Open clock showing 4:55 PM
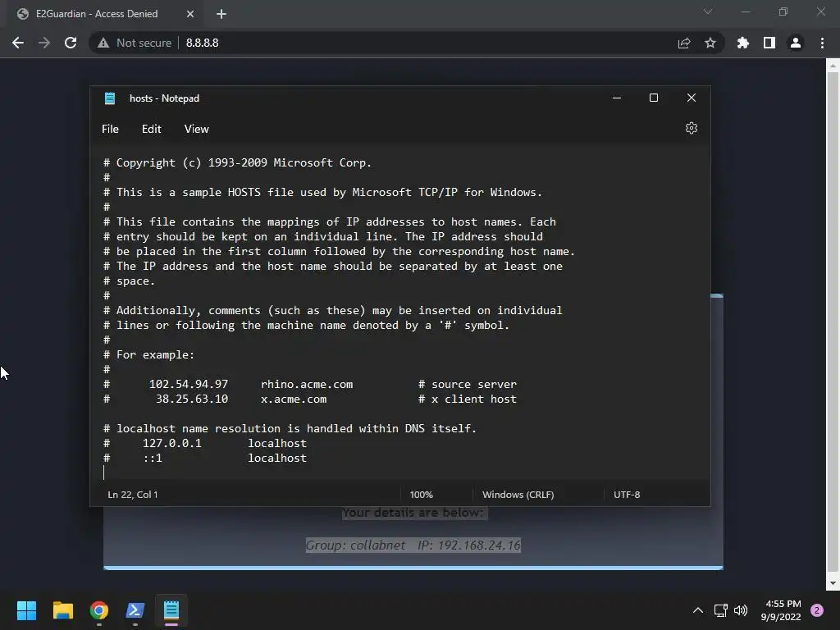 coord(781,610)
